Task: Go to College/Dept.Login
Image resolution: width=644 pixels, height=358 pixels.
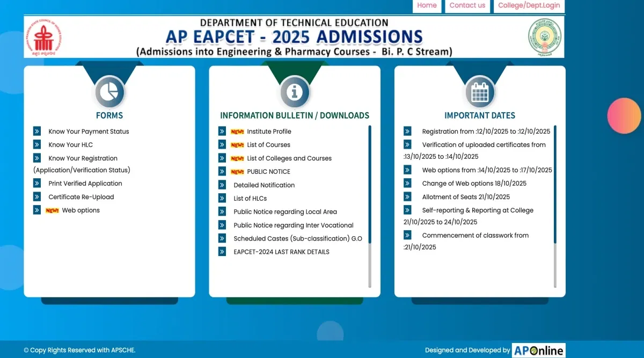Action: [529, 5]
